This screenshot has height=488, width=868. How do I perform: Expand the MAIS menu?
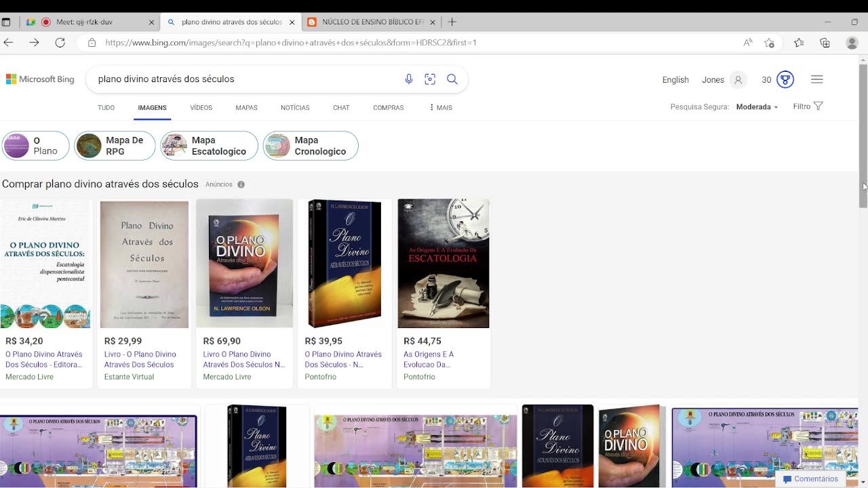tap(441, 108)
